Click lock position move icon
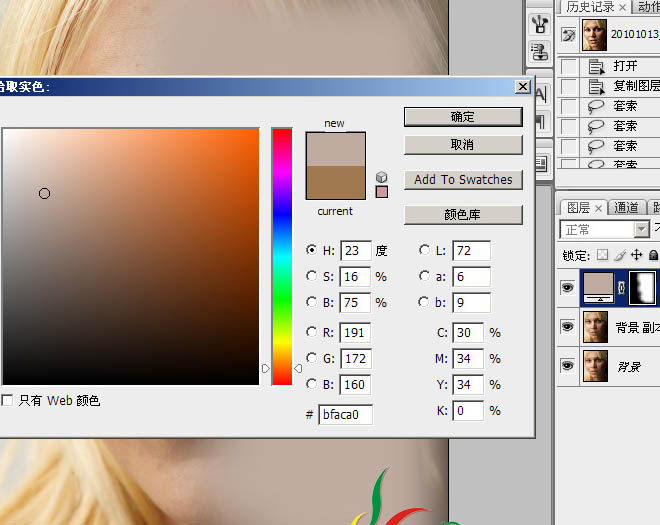This screenshot has height=525, width=660. tap(636, 255)
